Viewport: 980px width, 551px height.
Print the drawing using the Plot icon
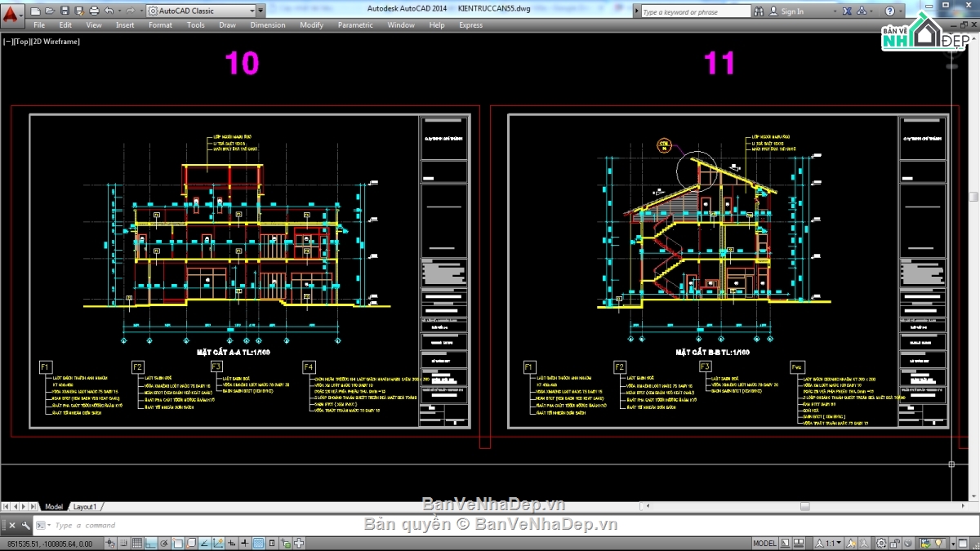(x=95, y=10)
